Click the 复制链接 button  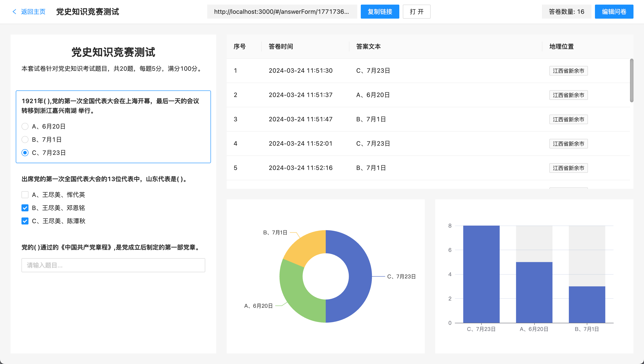[x=379, y=12]
